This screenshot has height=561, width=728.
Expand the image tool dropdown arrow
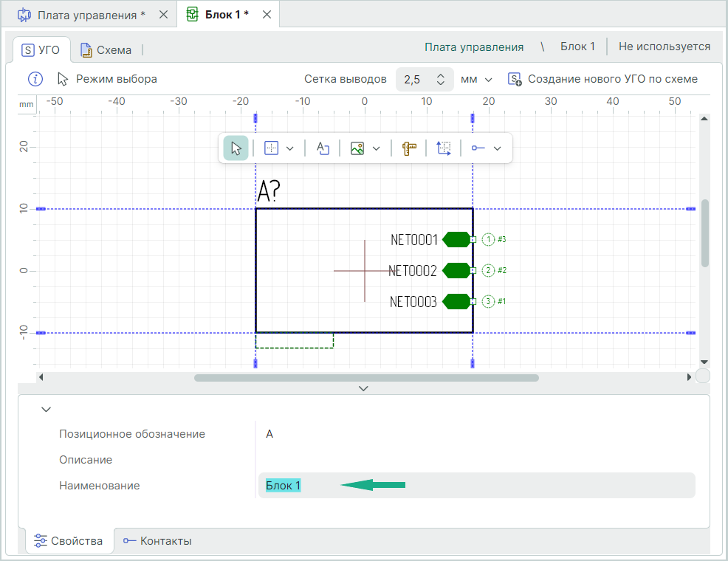click(377, 148)
